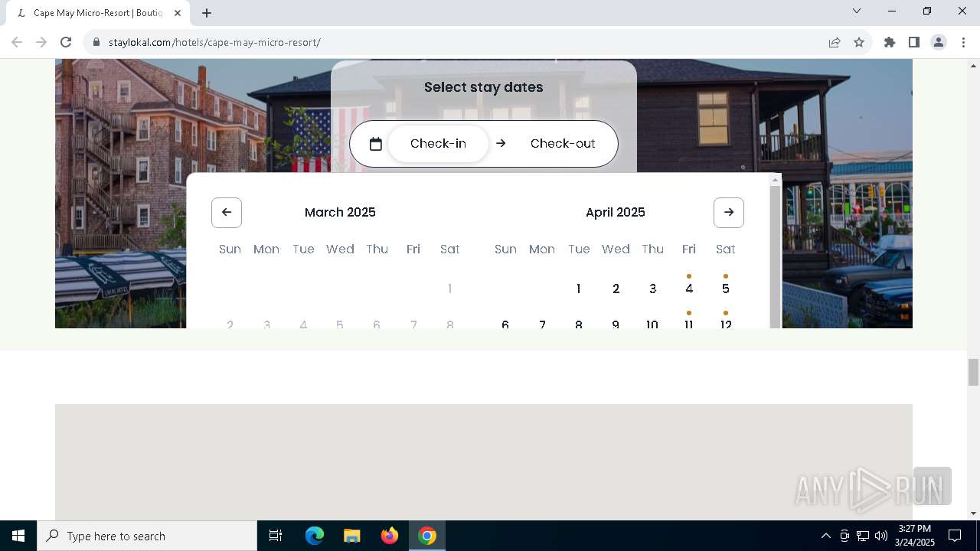View site information lock icon
The image size is (980, 551).
[96, 42]
